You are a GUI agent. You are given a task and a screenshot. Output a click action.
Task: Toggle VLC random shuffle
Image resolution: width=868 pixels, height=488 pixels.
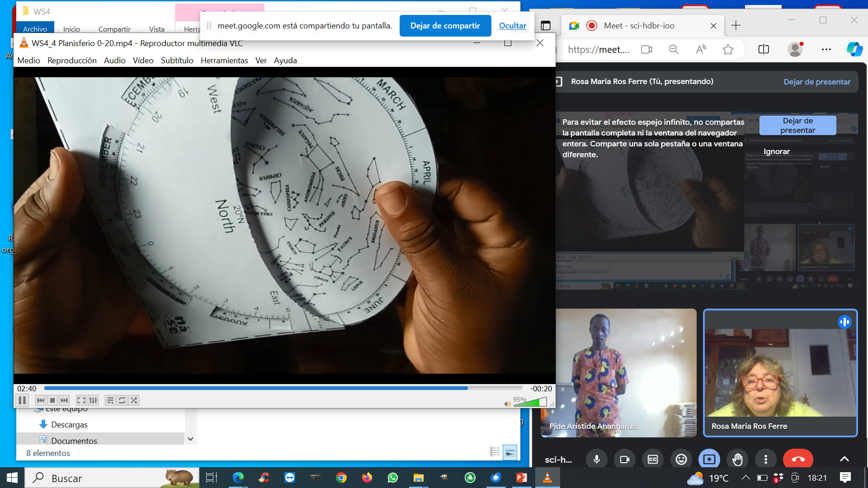click(134, 400)
